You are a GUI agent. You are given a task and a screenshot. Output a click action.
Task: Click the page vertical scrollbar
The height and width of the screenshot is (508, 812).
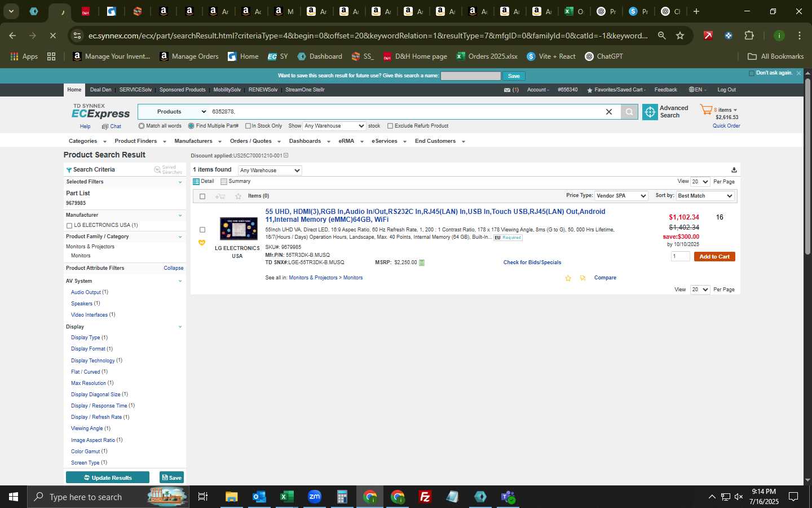pyautogui.click(x=807, y=167)
